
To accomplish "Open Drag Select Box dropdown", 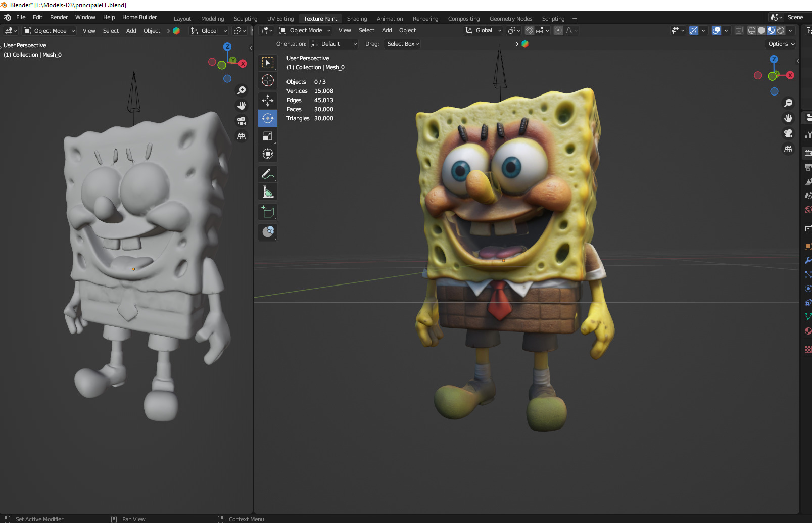I will [403, 44].
